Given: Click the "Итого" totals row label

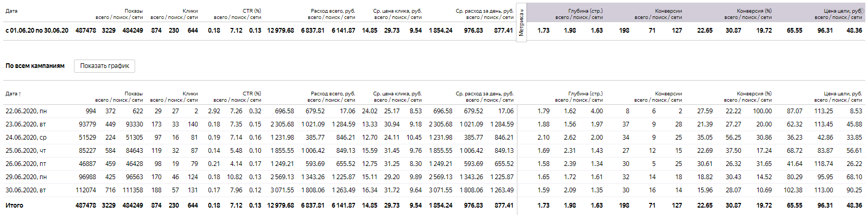Looking at the screenshot, I should click(x=14, y=206).
